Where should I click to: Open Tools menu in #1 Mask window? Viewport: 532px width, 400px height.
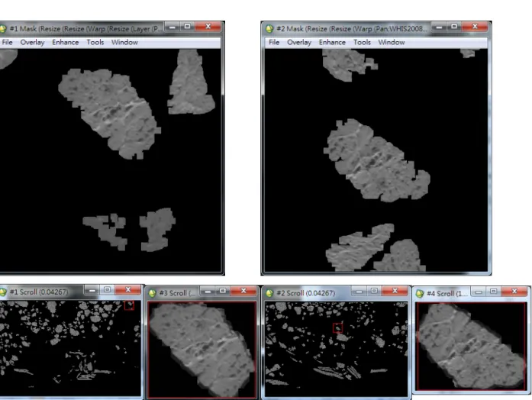(95, 43)
